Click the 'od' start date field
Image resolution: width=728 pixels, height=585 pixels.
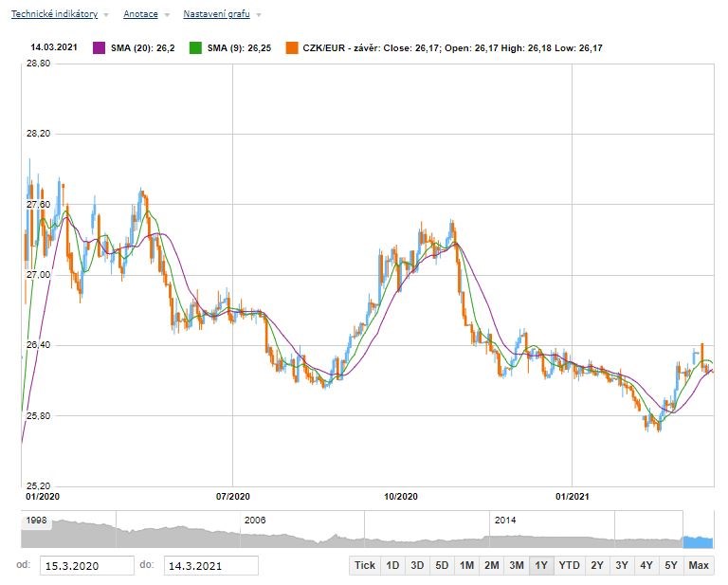click(x=87, y=565)
